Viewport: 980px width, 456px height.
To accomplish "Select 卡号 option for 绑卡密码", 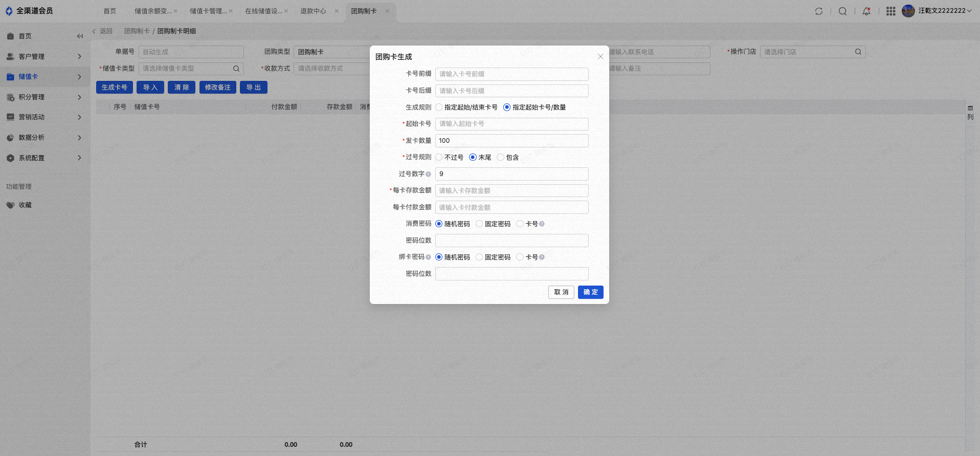I will (520, 257).
